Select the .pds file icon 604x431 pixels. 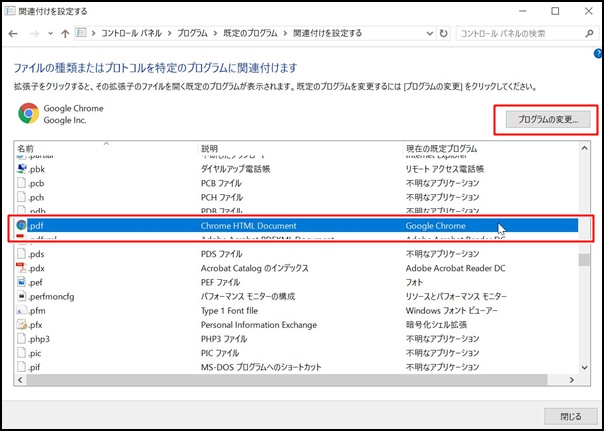click(x=22, y=254)
